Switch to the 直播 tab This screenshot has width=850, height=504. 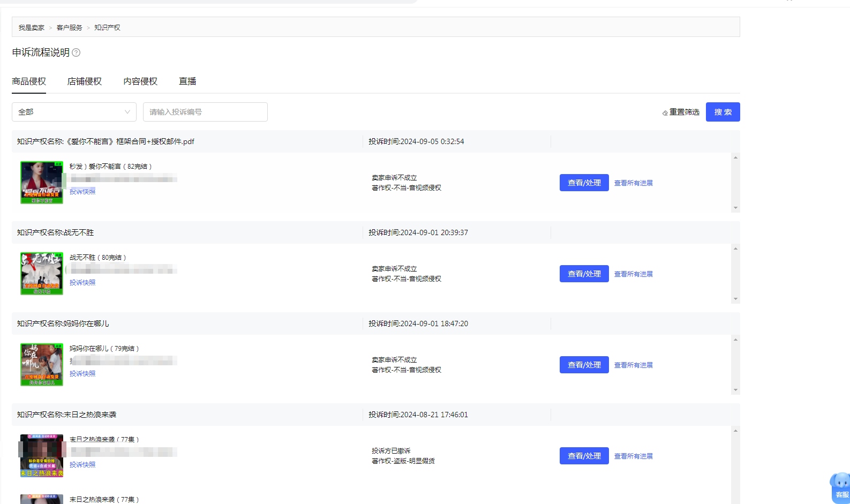pos(187,81)
